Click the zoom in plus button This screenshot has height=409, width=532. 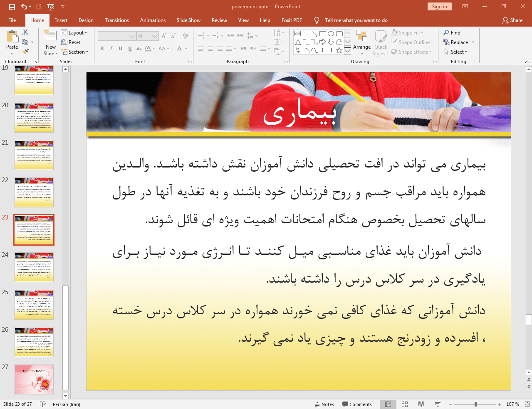[499, 404]
